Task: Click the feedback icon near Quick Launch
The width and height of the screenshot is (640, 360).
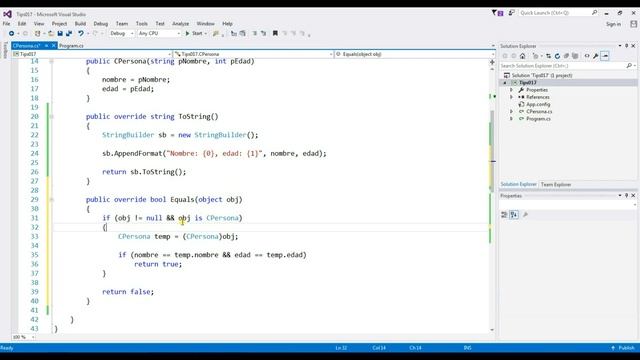Action: pos(511,13)
